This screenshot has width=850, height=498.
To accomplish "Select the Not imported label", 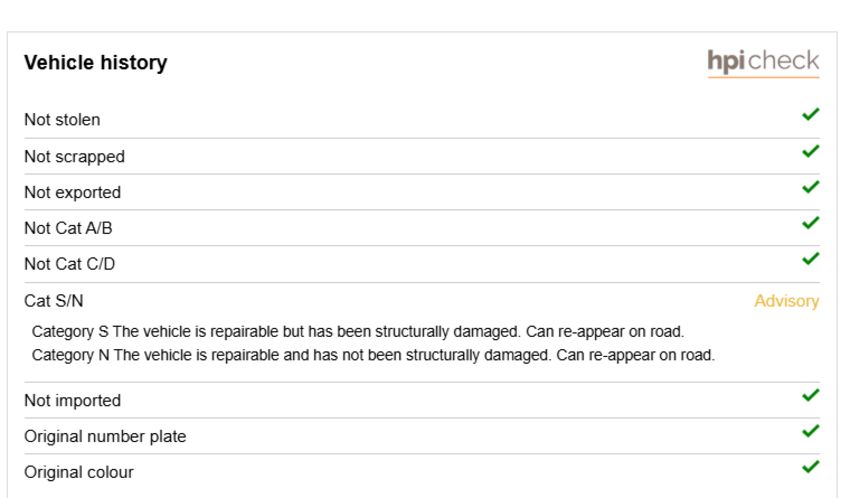I will tap(73, 400).
